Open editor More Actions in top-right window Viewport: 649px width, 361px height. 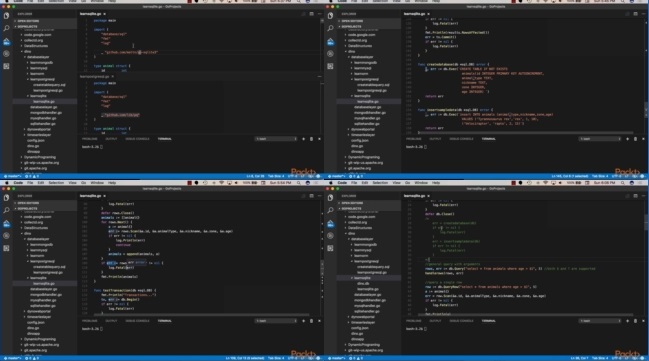click(644, 14)
